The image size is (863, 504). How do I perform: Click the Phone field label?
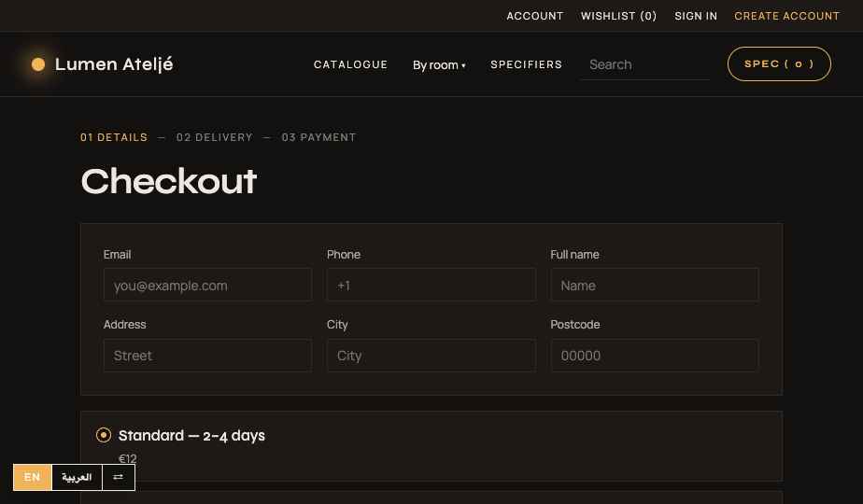tap(344, 254)
